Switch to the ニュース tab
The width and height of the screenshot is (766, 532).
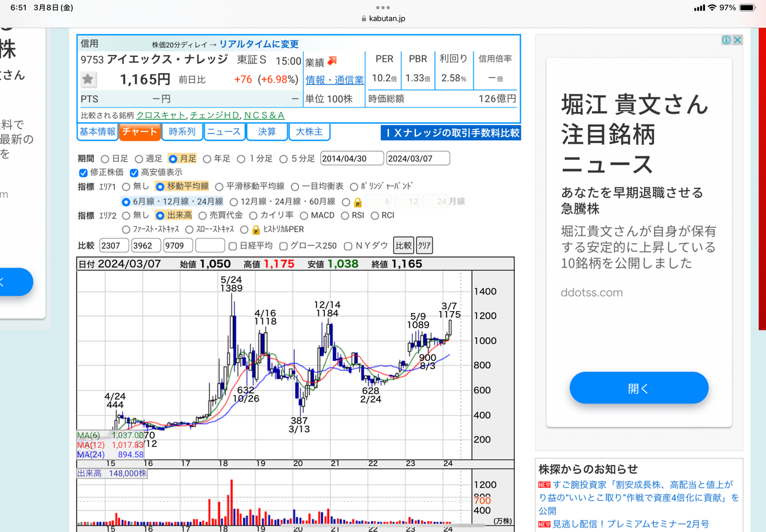click(224, 132)
